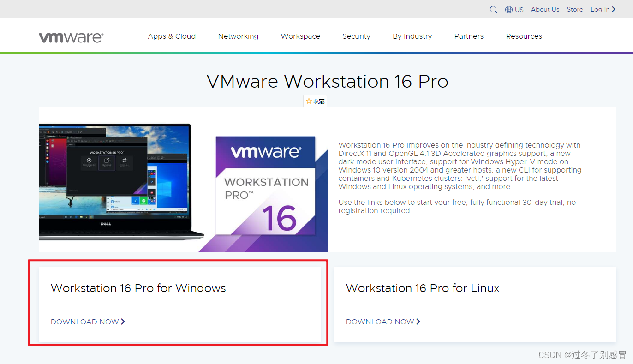
Task: Open the Apps & Cloud menu
Action: click(x=172, y=36)
